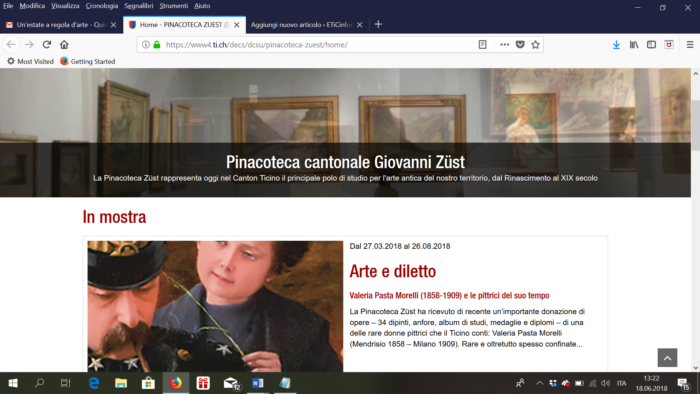Reload the current page
This screenshot has width=700, height=394.
tap(47, 45)
